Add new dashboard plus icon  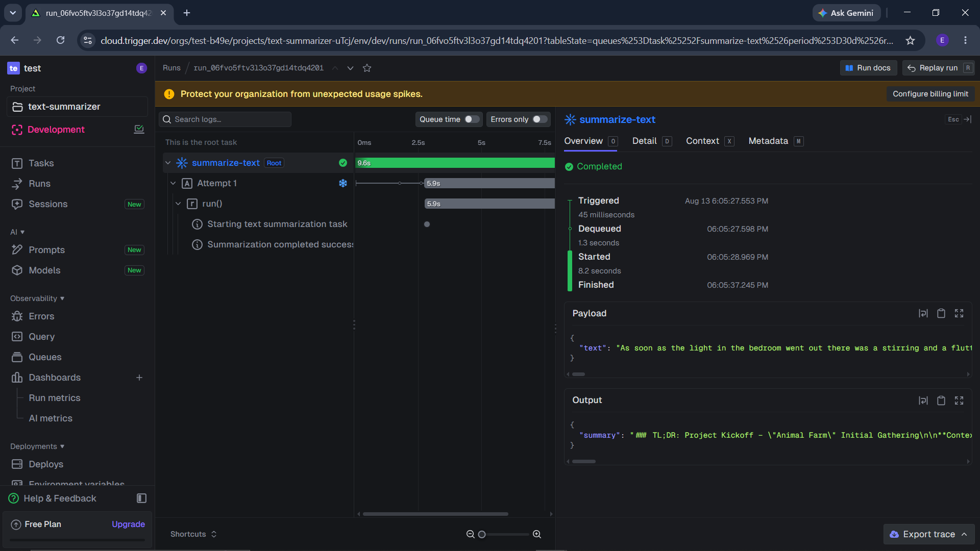click(139, 378)
